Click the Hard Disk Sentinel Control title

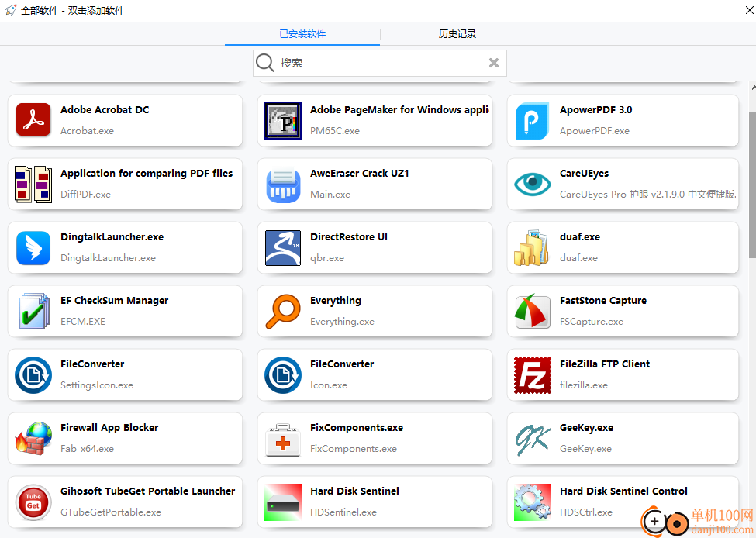pyautogui.click(x=623, y=491)
